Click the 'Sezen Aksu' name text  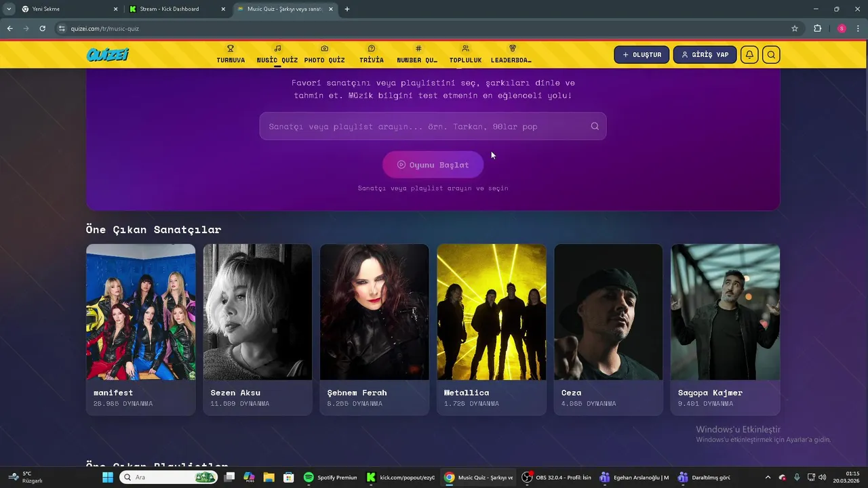coord(235,392)
